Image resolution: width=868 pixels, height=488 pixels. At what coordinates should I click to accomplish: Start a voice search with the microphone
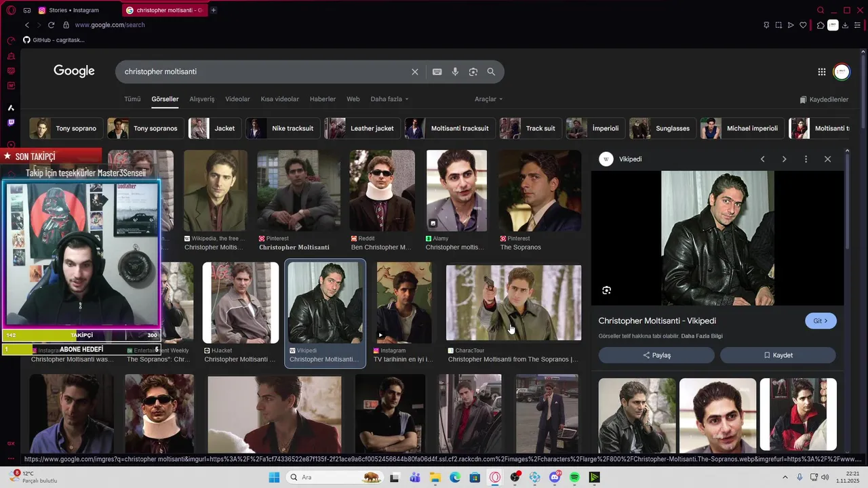tap(455, 72)
